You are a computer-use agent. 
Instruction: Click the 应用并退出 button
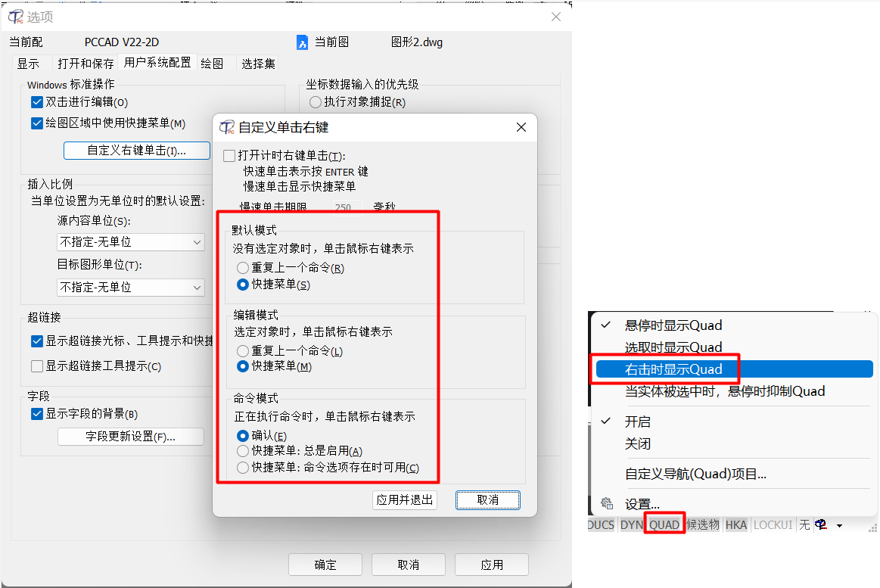coord(405,500)
